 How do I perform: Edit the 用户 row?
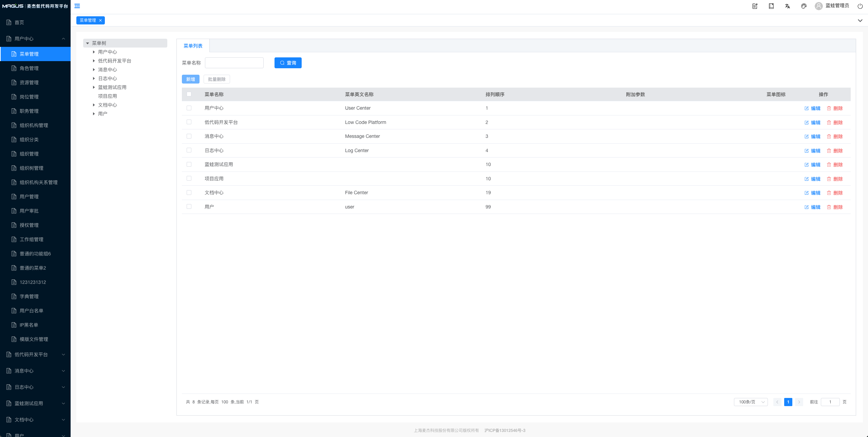coord(812,207)
